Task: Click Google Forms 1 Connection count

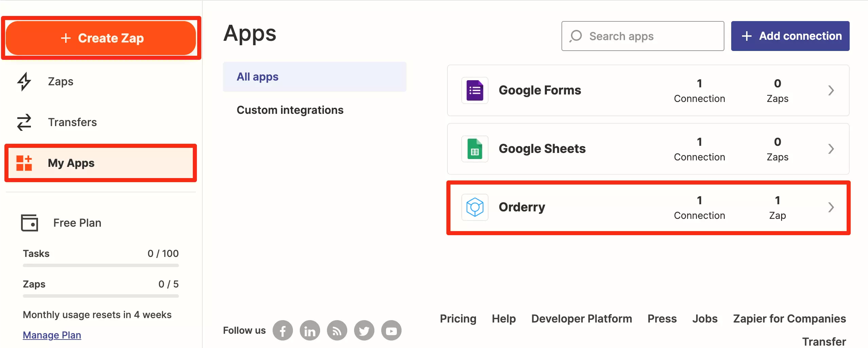Action: click(699, 91)
